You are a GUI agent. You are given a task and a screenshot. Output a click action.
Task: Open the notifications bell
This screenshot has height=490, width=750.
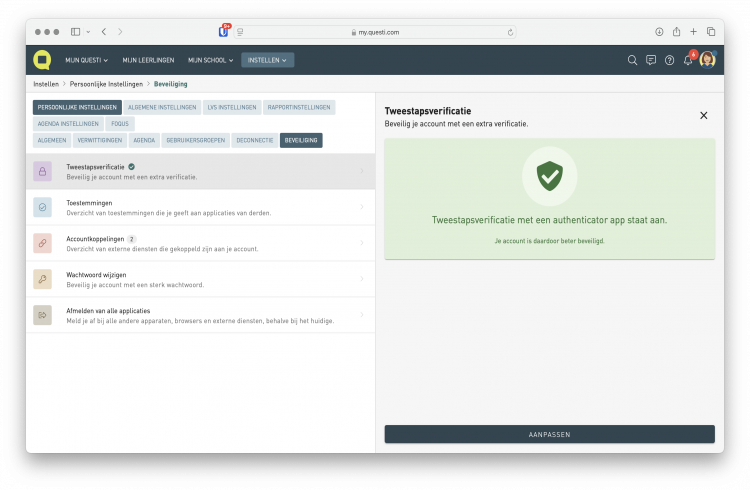coord(688,60)
